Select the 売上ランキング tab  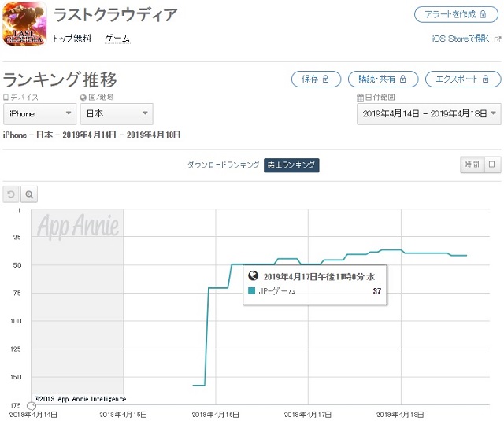point(291,165)
